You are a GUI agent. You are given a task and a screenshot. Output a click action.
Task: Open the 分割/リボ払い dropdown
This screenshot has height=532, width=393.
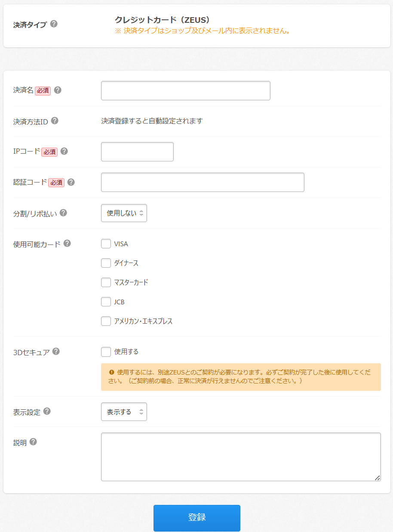[124, 213]
